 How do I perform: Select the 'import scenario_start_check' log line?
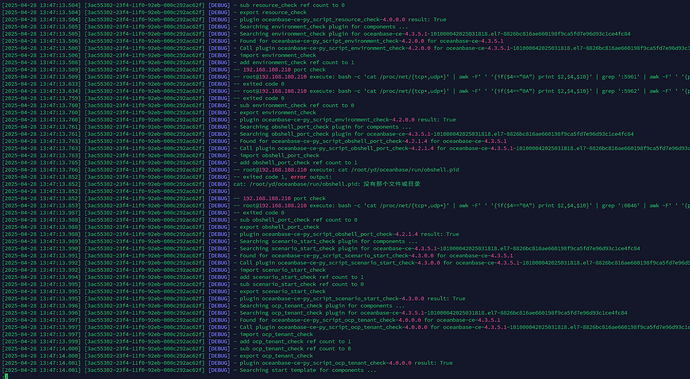(279, 270)
